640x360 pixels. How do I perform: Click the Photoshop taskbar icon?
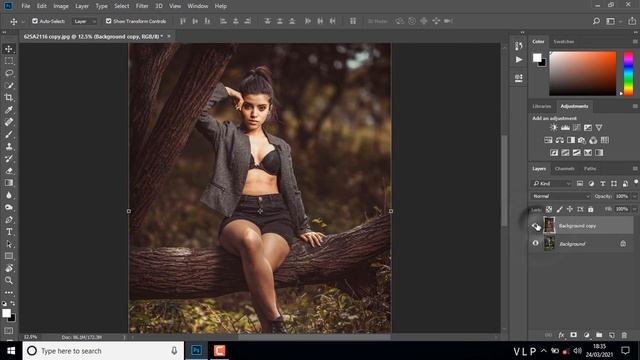tap(196, 351)
